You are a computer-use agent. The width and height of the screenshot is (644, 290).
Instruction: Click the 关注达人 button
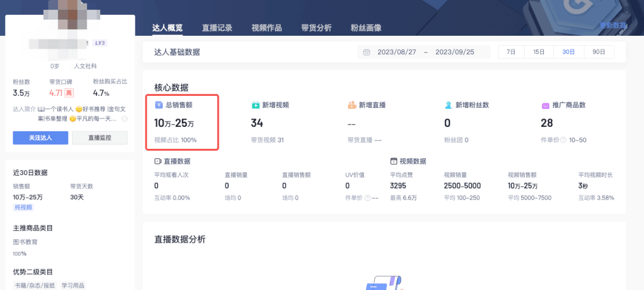(x=41, y=138)
